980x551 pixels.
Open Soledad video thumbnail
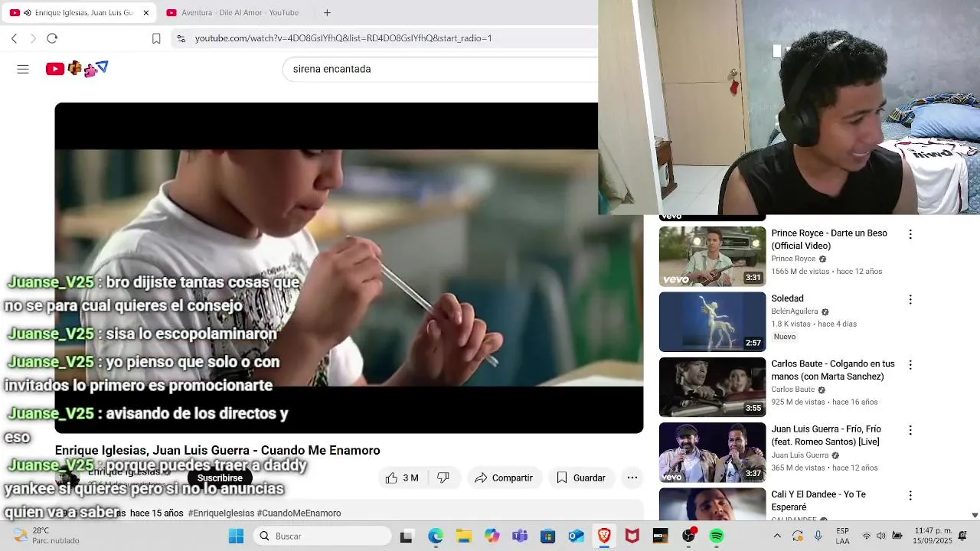(x=712, y=321)
